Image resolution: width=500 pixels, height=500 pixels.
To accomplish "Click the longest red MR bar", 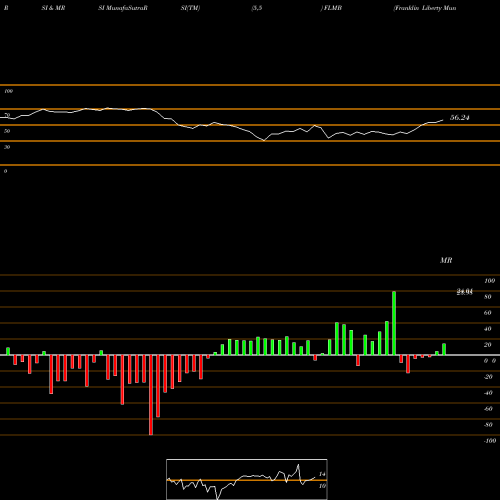I will tap(151, 395).
